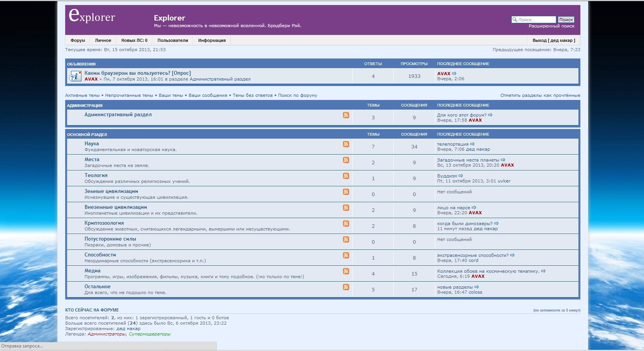This screenshot has height=351, width=644.
Task: Open the RSS feed icon for Медиа
Action: 346,271
